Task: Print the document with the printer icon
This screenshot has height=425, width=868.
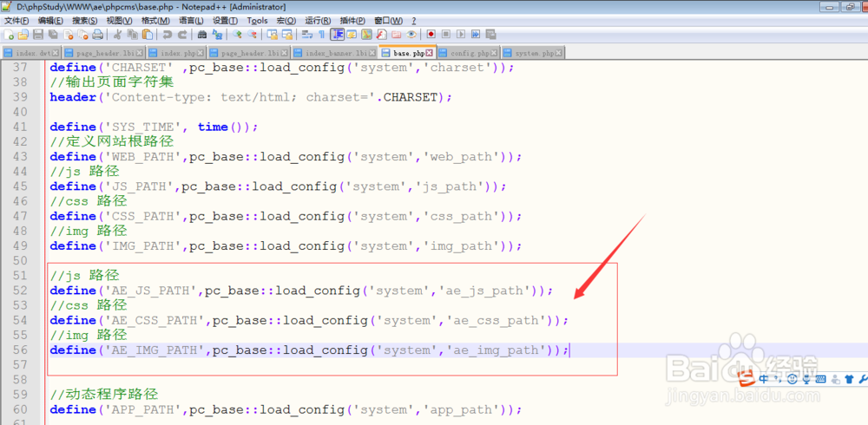Action: click(97, 35)
